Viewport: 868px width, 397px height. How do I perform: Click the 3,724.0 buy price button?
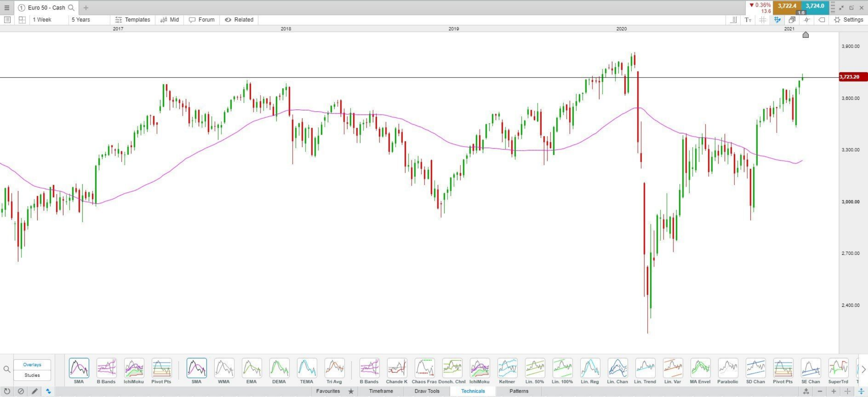[815, 6]
